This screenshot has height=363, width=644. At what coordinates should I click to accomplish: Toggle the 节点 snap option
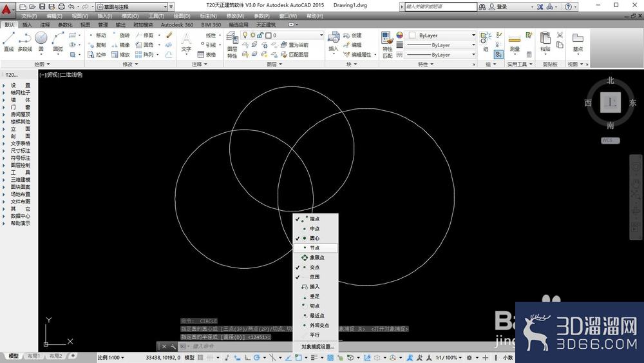(316, 248)
